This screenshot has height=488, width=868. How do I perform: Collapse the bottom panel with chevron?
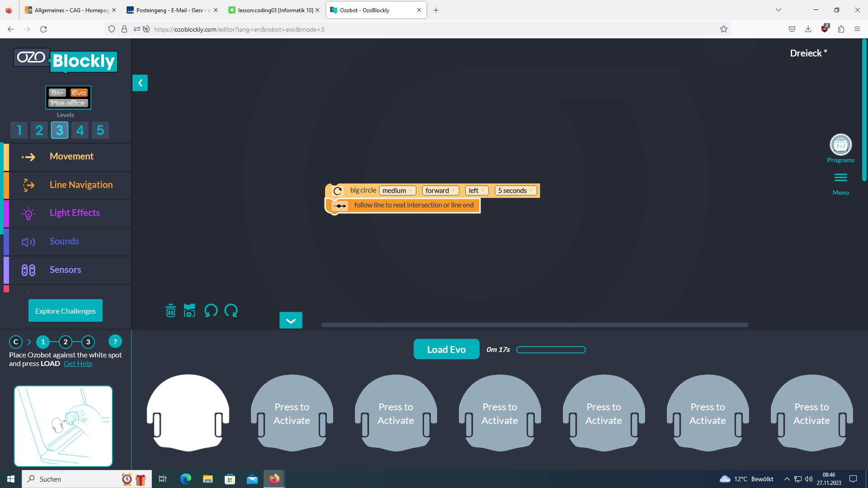(x=291, y=321)
